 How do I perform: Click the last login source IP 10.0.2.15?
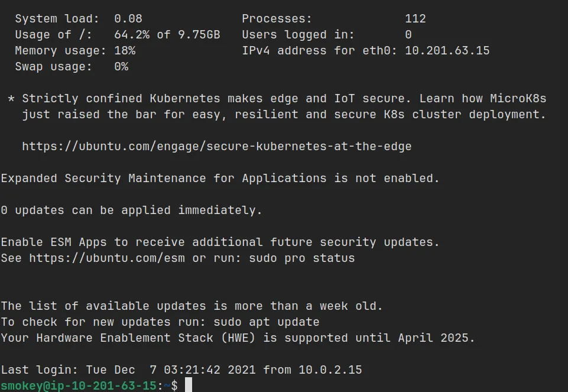click(330, 370)
